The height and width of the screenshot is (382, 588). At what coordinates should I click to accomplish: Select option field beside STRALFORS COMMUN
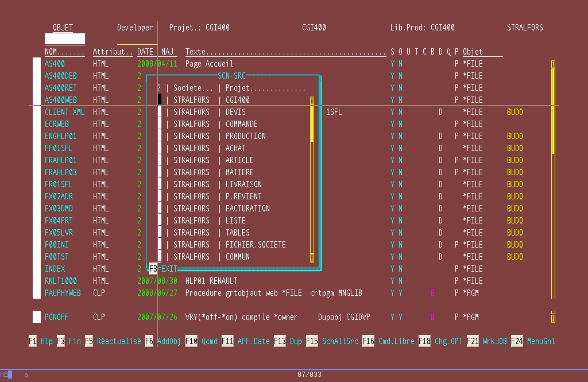point(160,257)
